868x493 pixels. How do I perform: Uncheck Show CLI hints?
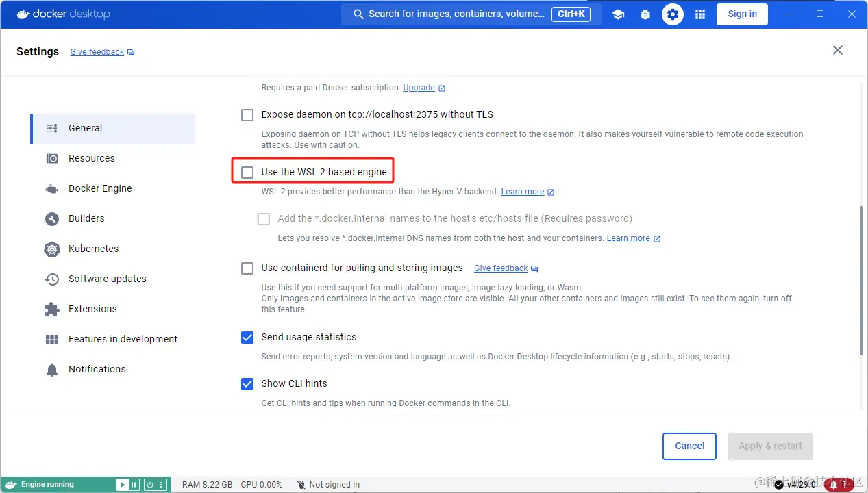pos(247,384)
